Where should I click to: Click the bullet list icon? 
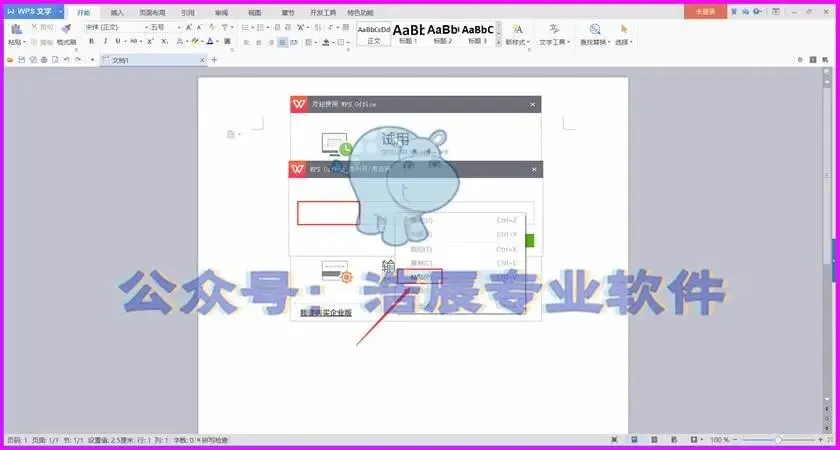pos(245,27)
